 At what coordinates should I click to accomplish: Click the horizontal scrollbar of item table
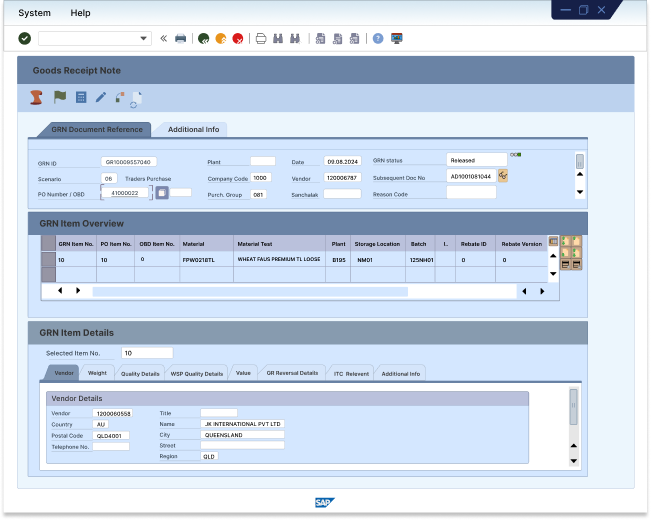click(250, 291)
